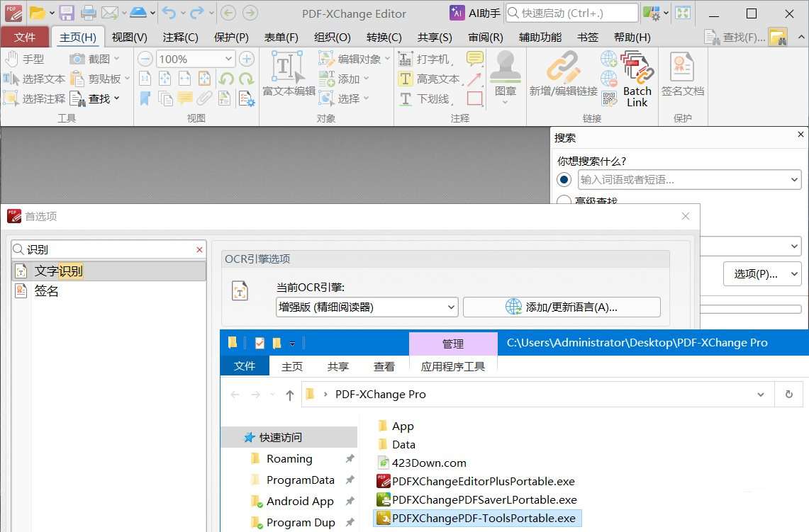Click the yellow sticky note comment icon
This screenshot has width=809, height=532.
point(474,58)
